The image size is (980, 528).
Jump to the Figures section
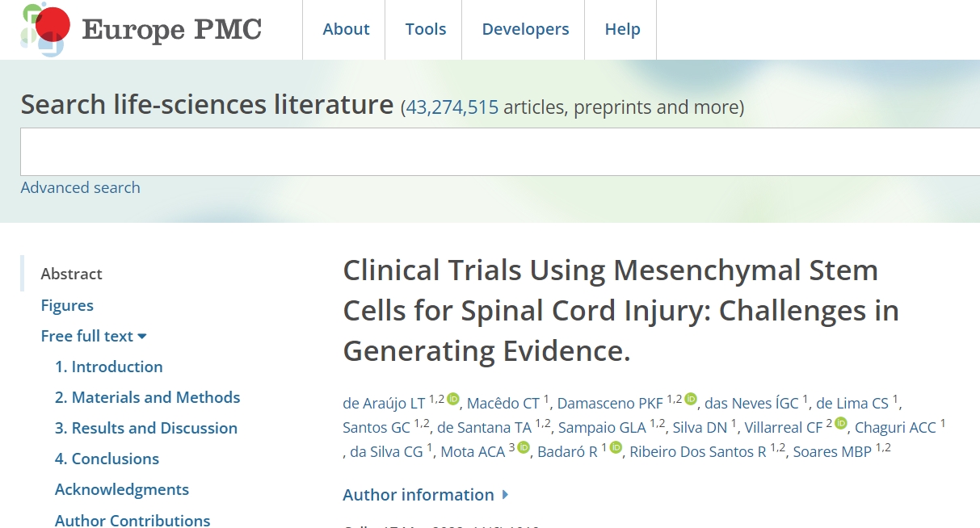pos(67,305)
